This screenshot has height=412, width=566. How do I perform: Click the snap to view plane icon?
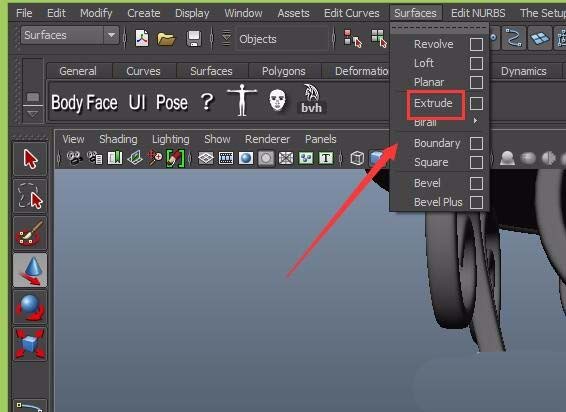pyautogui.click(x=539, y=38)
